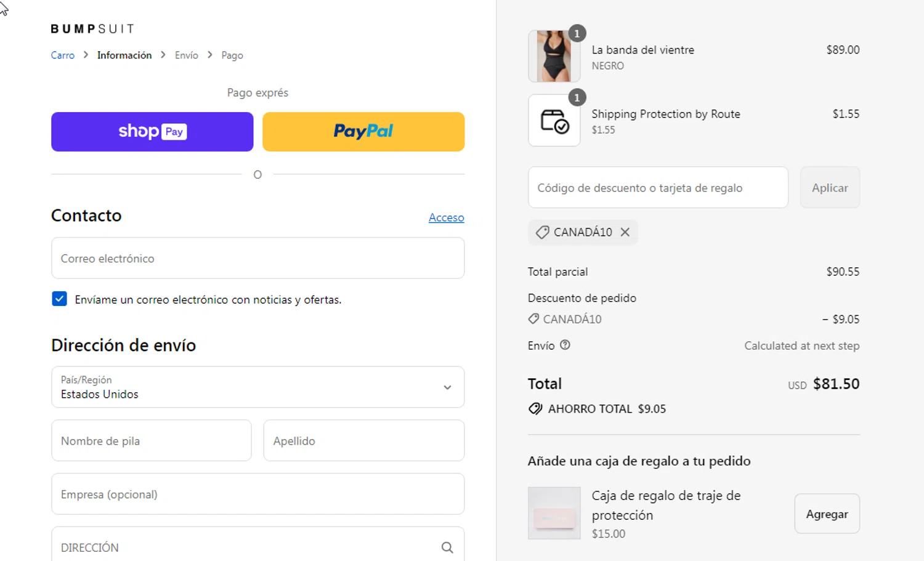
Task: Pay with the Shop Pay button
Action: (152, 132)
